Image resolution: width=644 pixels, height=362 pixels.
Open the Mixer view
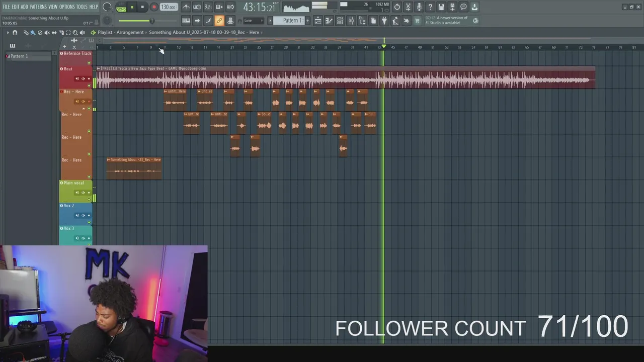click(351, 21)
